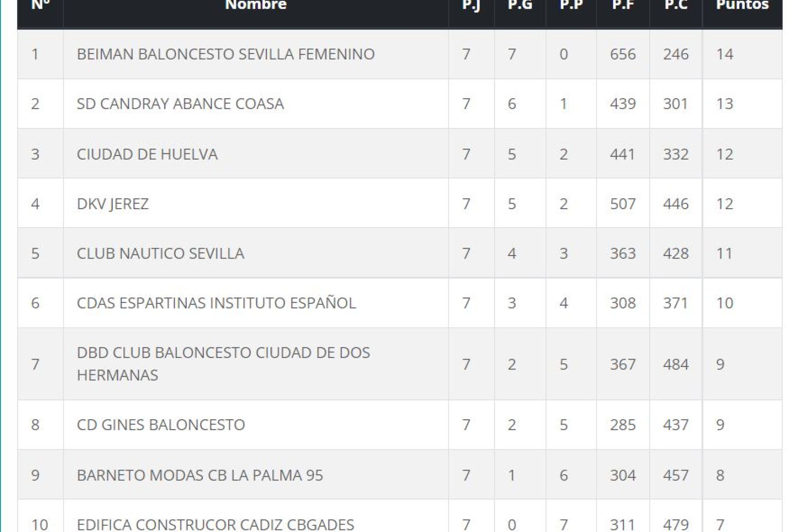Click the 13 Puntos cell in second row
Screen dimensions: 798x532
tap(724, 103)
